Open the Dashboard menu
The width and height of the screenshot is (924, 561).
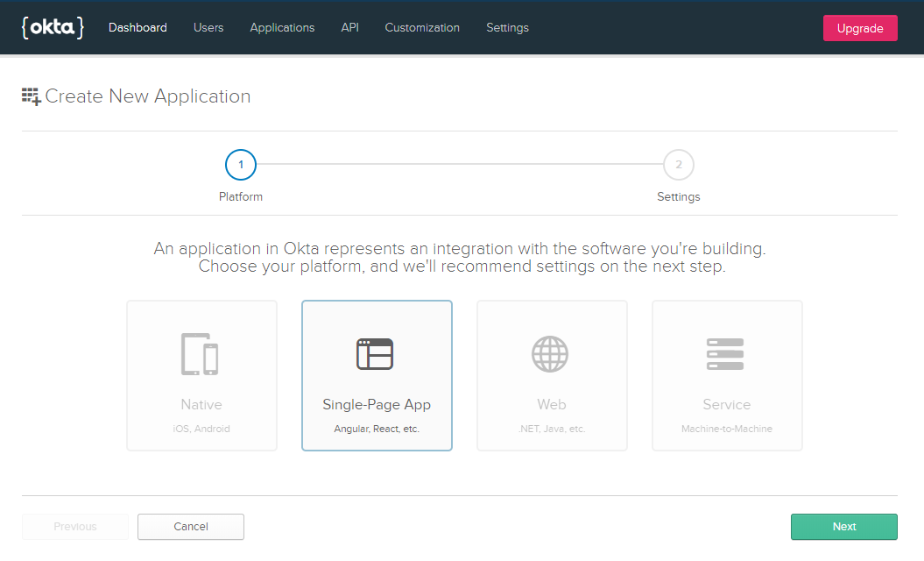point(138,27)
